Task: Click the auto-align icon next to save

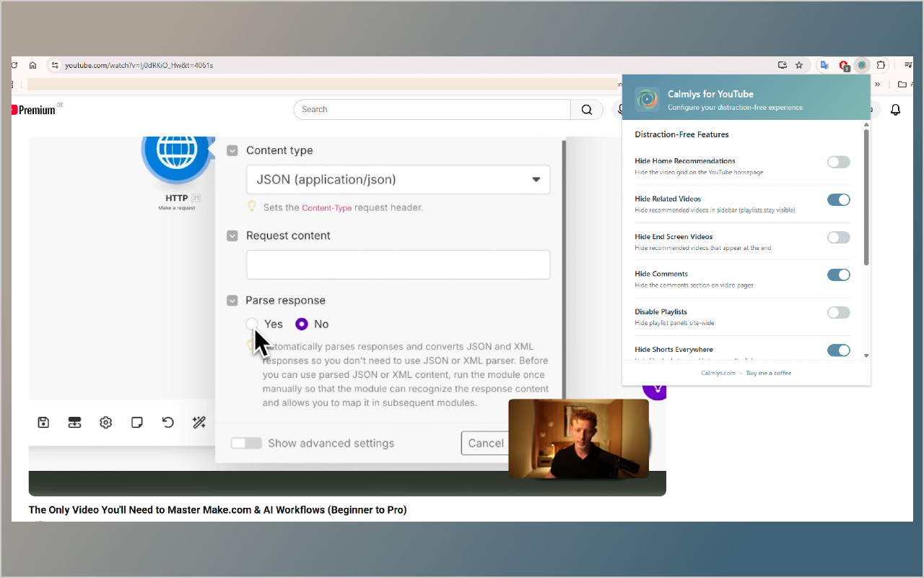Action: click(x=74, y=422)
